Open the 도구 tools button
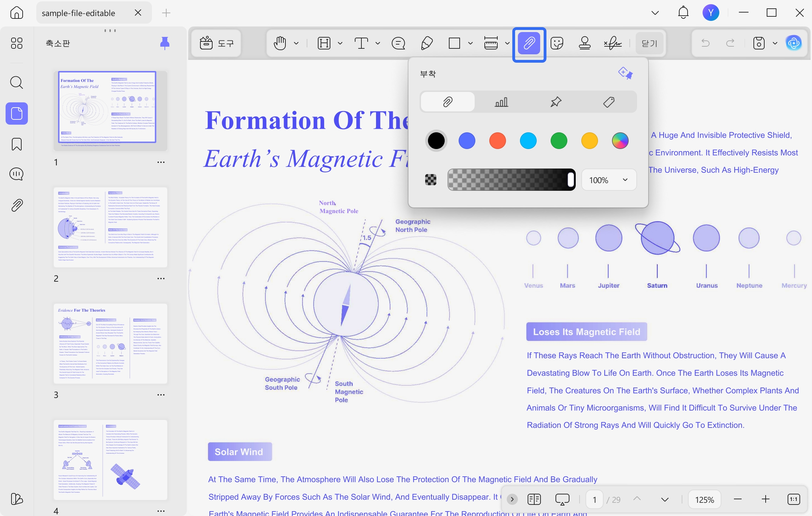Screen dimensions: 812x516 [216, 43]
